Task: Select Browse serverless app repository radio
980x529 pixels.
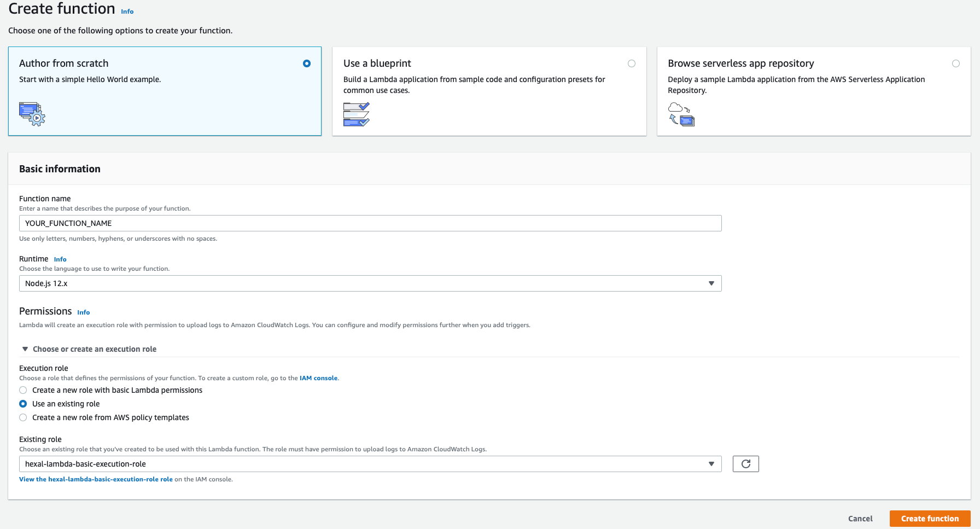Action: (x=956, y=63)
